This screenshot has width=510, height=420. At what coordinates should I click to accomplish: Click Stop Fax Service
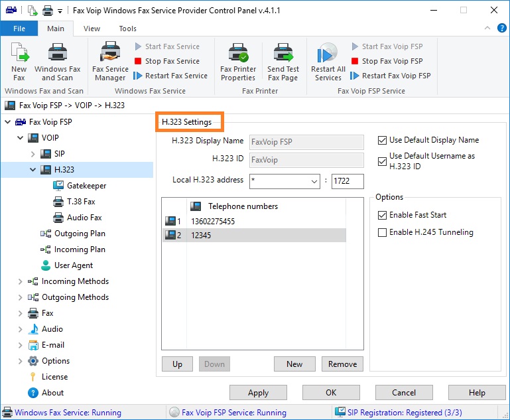pos(167,61)
